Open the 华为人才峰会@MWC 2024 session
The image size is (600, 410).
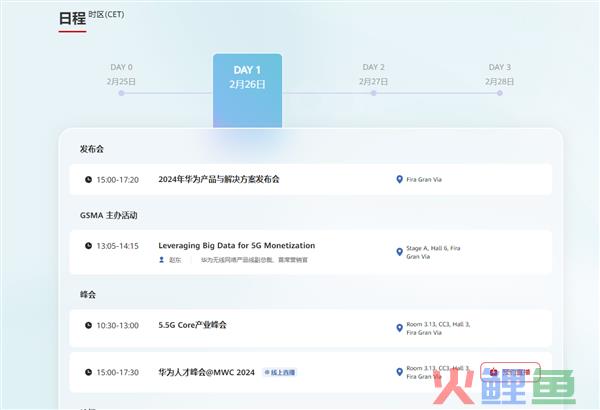(207, 372)
